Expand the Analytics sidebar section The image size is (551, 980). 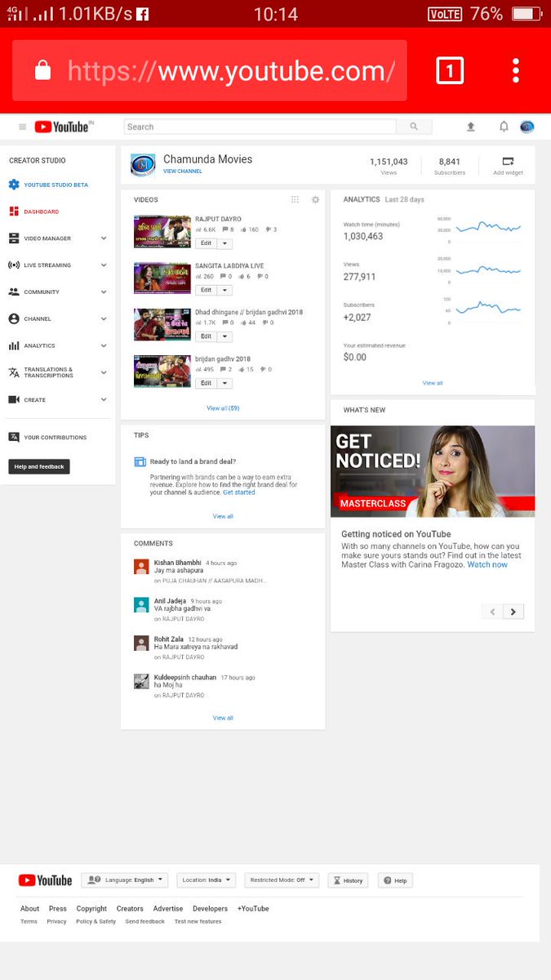point(104,345)
